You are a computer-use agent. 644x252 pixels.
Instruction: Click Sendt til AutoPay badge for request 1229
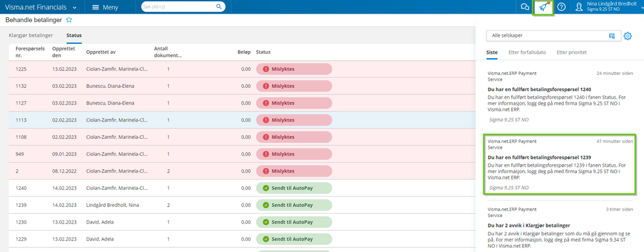(294, 239)
